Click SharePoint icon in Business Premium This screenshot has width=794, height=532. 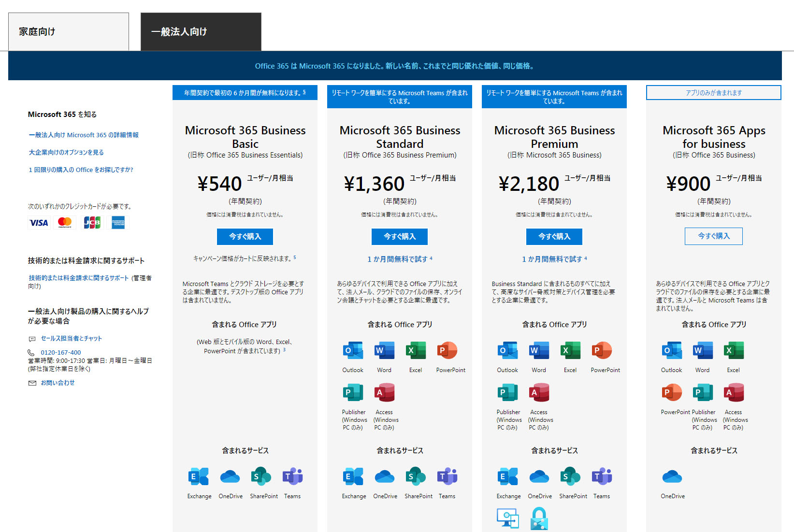[570, 476]
